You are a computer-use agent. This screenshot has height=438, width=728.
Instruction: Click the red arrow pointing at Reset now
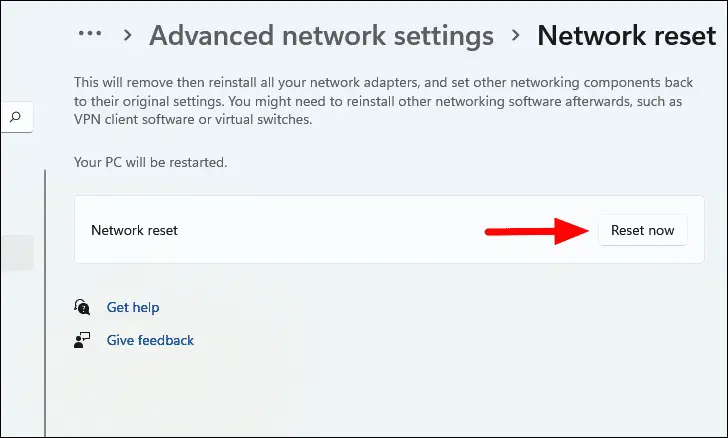pos(536,231)
